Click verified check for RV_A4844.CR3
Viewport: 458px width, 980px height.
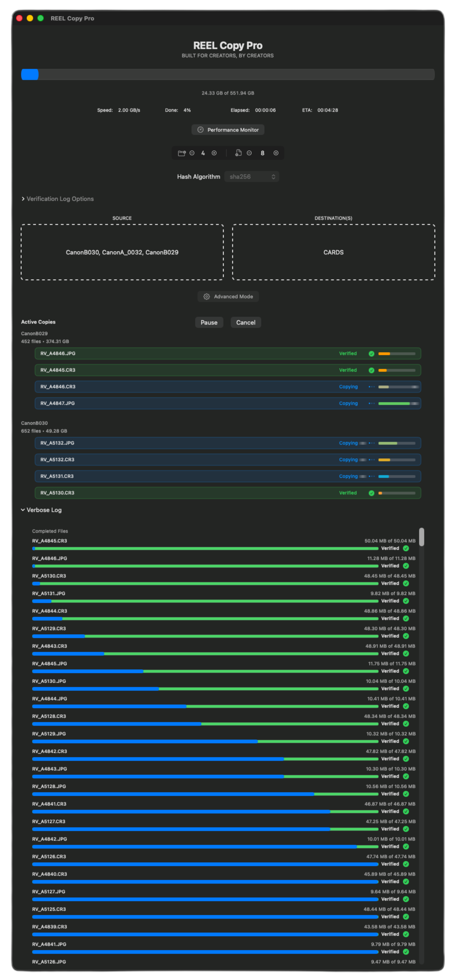click(406, 619)
